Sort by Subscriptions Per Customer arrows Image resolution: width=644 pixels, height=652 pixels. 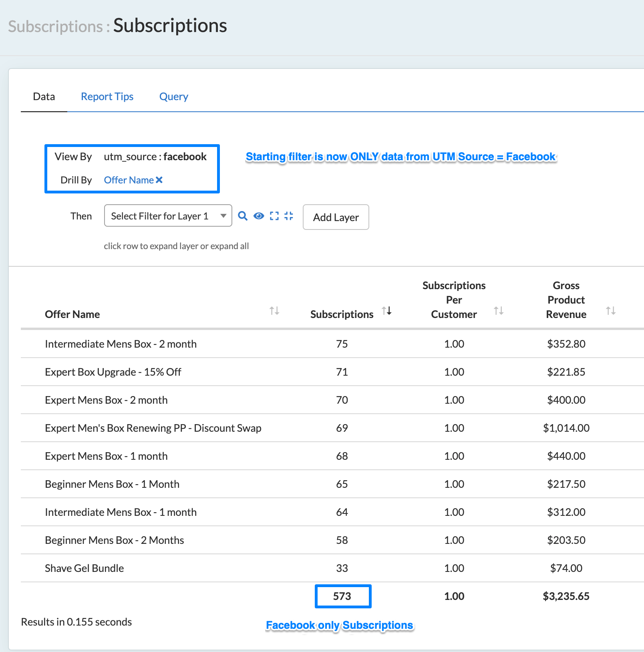pos(499,311)
